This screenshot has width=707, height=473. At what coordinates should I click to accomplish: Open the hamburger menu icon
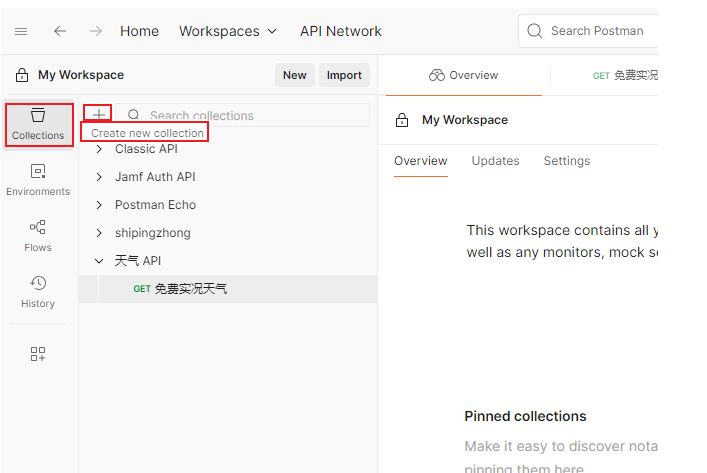[21, 31]
